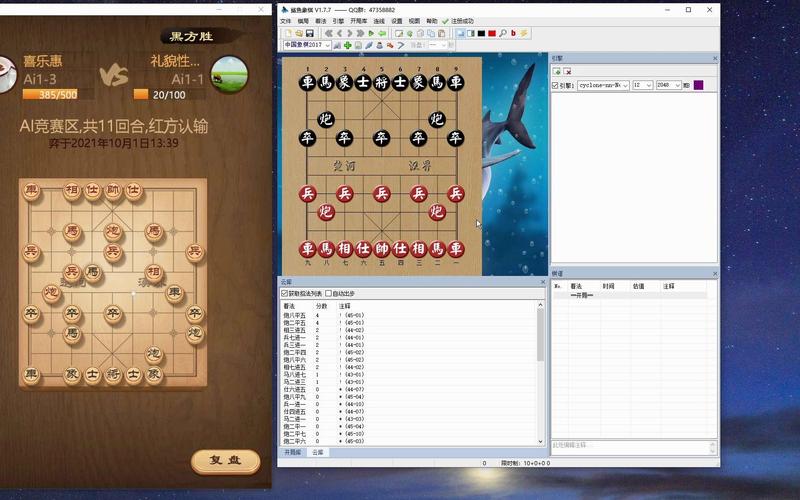Image resolution: width=800 pixels, height=500 pixels.
Task: Step back one move with left arrow
Action: click(x=339, y=33)
